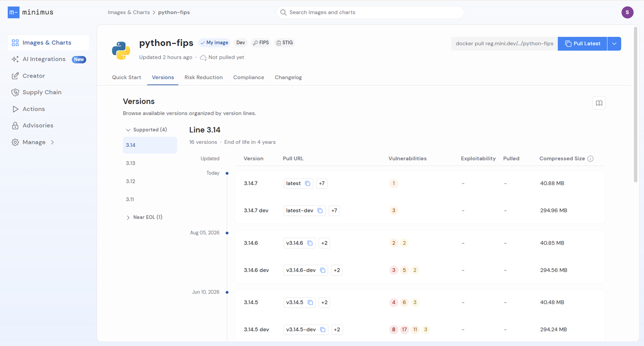Select the Versions tab
Image resolution: width=644 pixels, height=346 pixels.
pyautogui.click(x=163, y=77)
